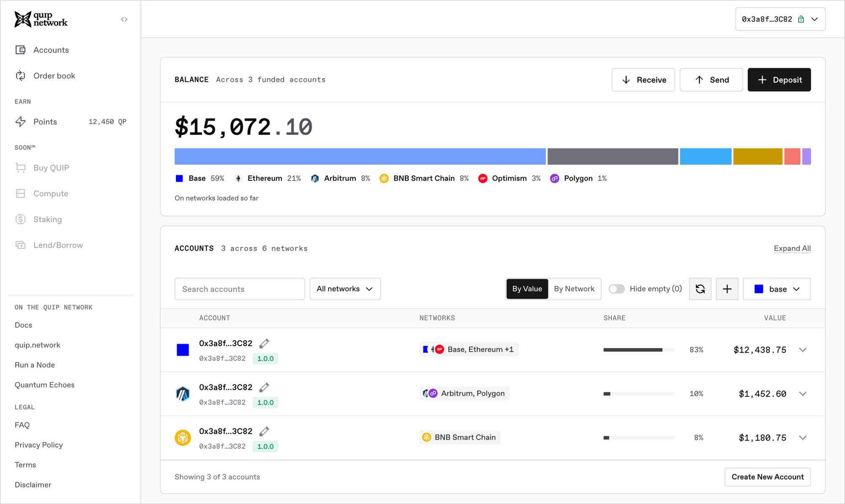The height and width of the screenshot is (504, 845).
Task: Click the grey Ethereum segment of balance bar
Action: (613, 156)
